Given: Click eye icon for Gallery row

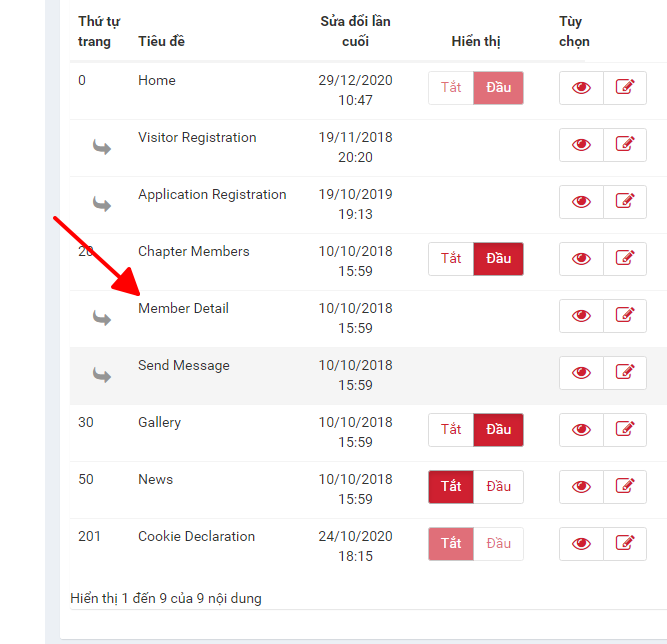Looking at the screenshot, I should coord(581,430).
